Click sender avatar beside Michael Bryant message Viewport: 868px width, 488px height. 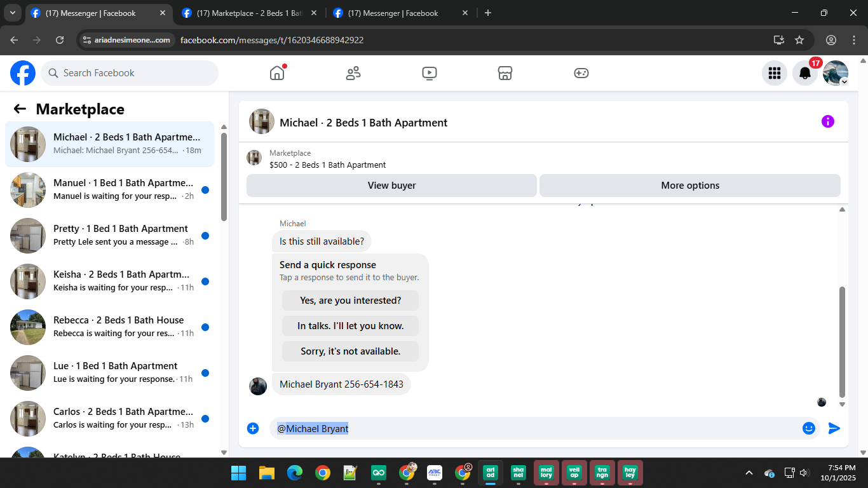(x=258, y=386)
